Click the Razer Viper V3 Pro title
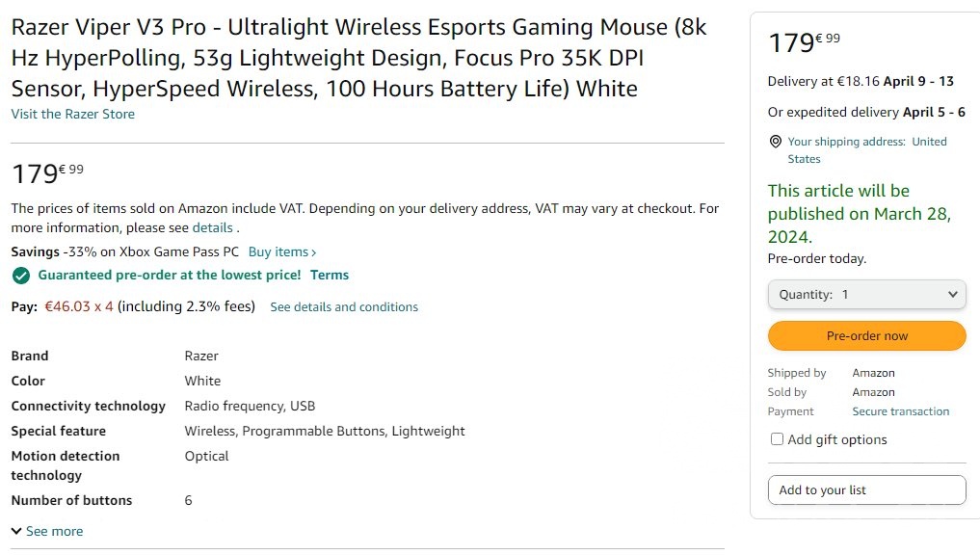This screenshot has width=980, height=555. click(x=358, y=58)
